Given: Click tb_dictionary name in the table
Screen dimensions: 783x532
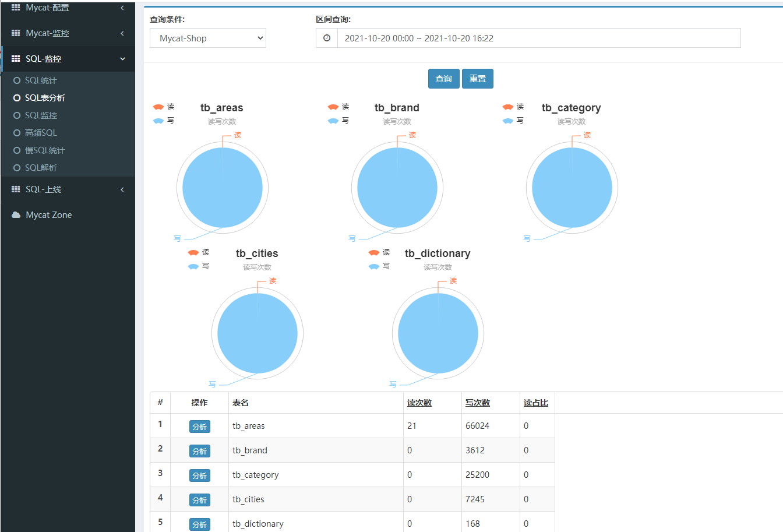Looking at the screenshot, I should [x=258, y=524].
